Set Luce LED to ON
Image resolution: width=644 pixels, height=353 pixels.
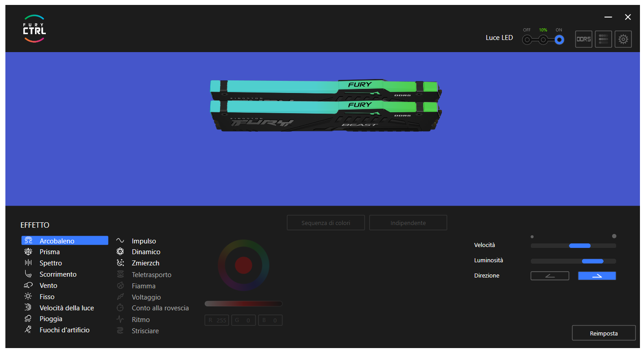559,40
